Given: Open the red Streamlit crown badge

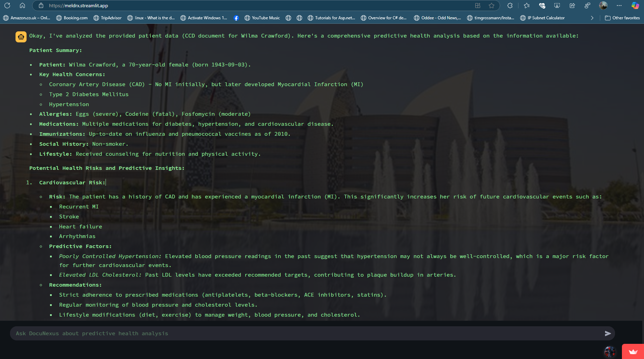Looking at the screenshot, I should tap(633, 352).
